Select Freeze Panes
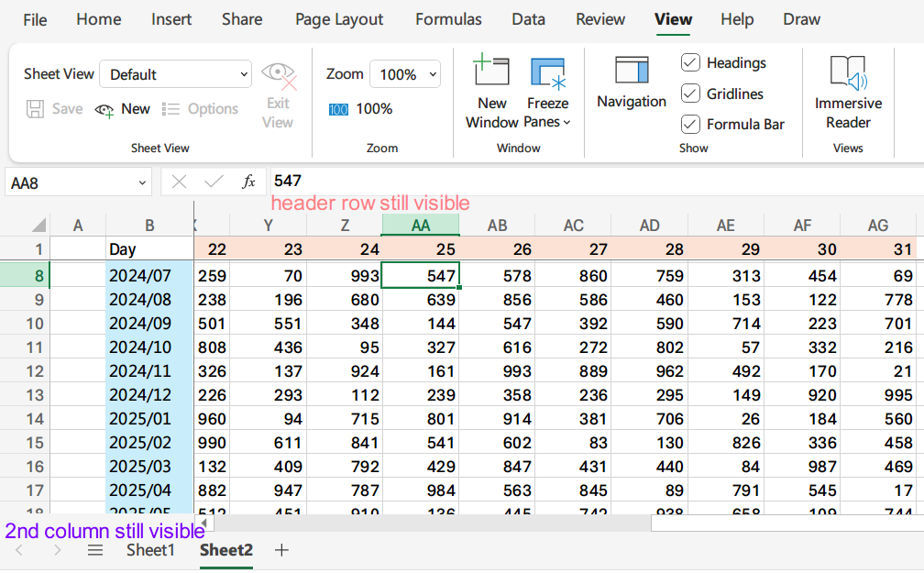The image size is (924, 573). [547, 78]
